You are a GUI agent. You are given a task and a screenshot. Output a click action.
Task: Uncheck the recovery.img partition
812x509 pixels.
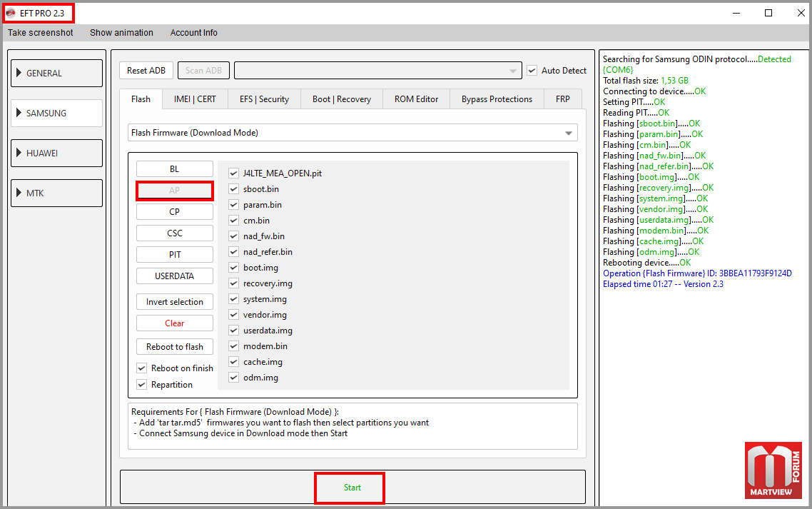(x=233, y=283)
